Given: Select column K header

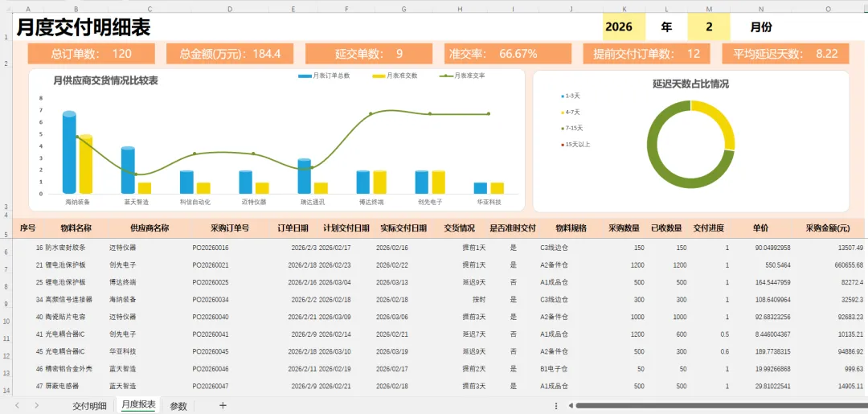Looking at the screenshot, I should pyautogui.click(x=624, y=9).
